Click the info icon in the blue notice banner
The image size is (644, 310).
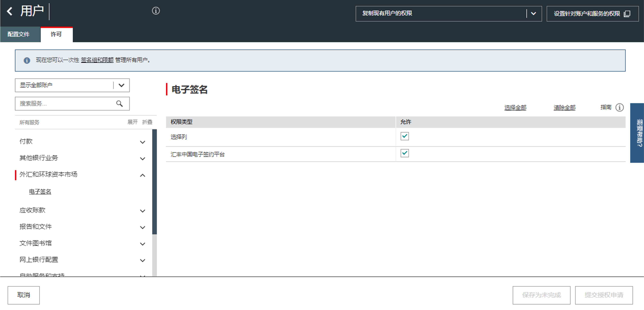point(27,60)
